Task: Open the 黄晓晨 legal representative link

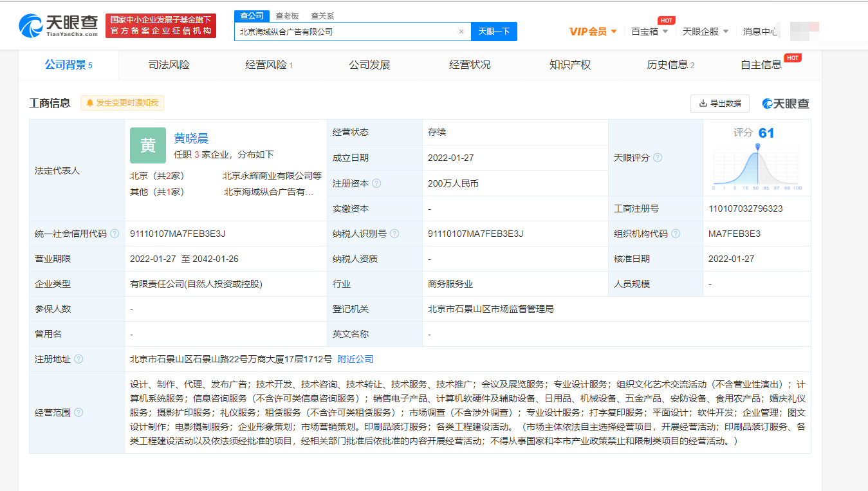Action: (191, 138)
